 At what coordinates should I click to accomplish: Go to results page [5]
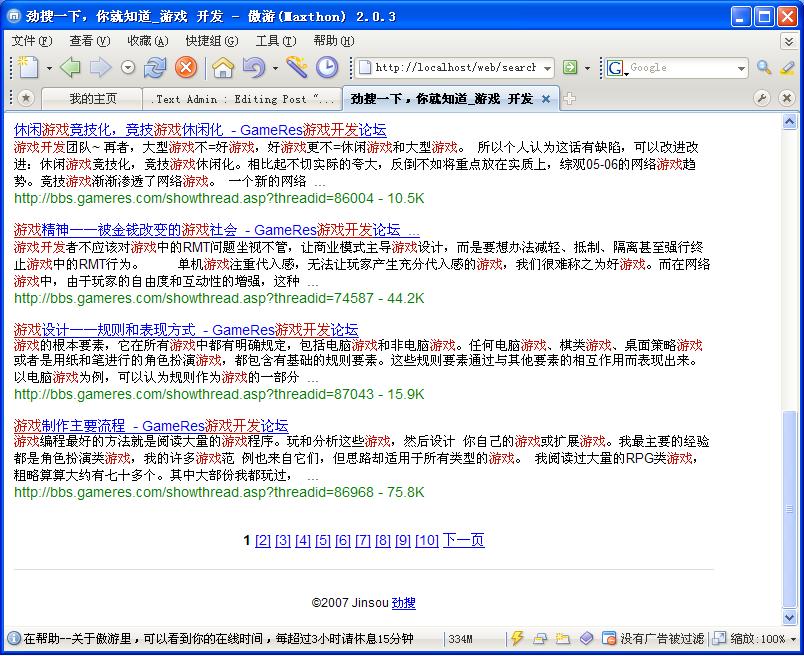323,540
